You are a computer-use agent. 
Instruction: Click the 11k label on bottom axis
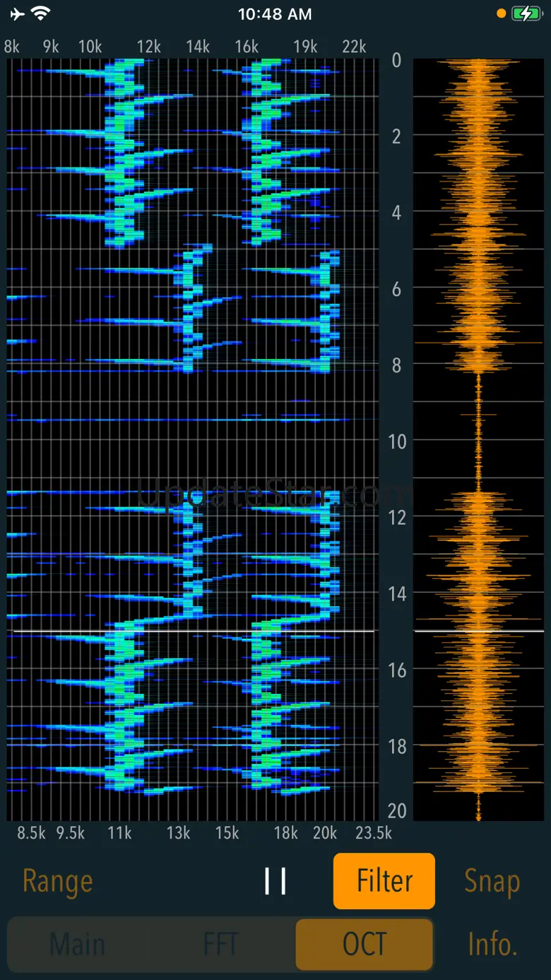(119, 833)
